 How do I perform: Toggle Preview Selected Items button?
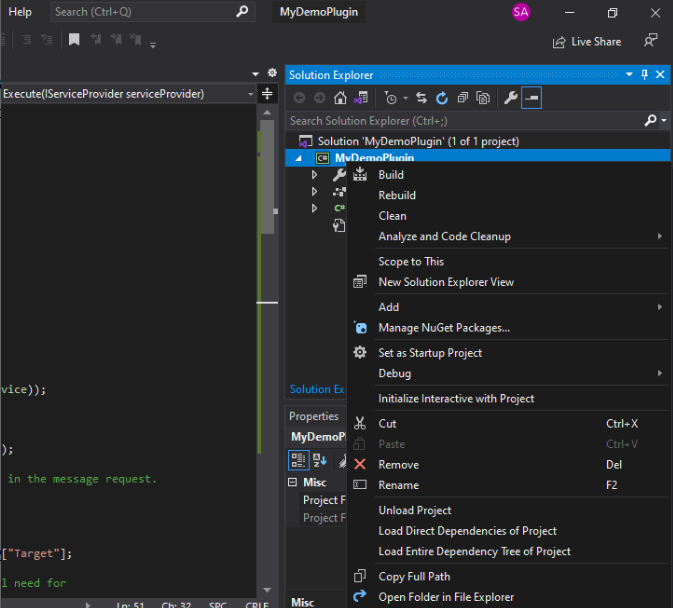(531, 98)
